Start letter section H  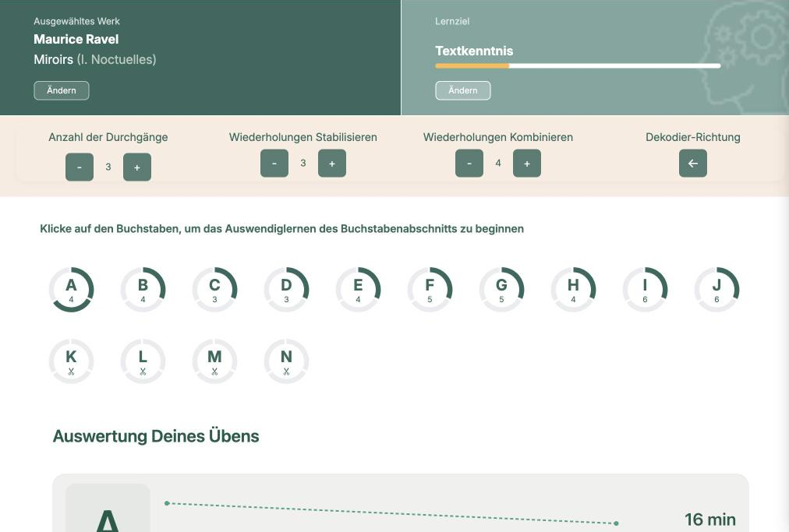573,289
